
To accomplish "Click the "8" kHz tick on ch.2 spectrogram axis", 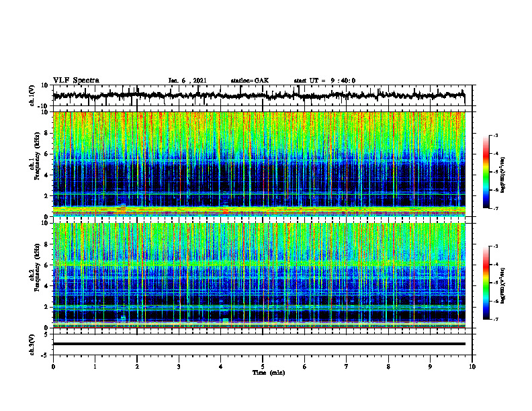I will [46, 244].
